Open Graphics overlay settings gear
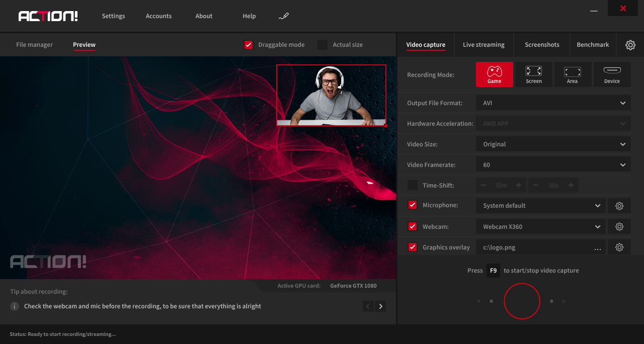 [x=619, y=247]
